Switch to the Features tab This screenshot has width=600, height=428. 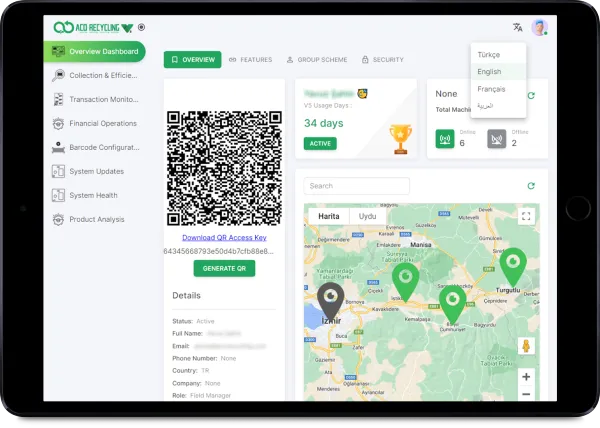(x=250, y=60)
